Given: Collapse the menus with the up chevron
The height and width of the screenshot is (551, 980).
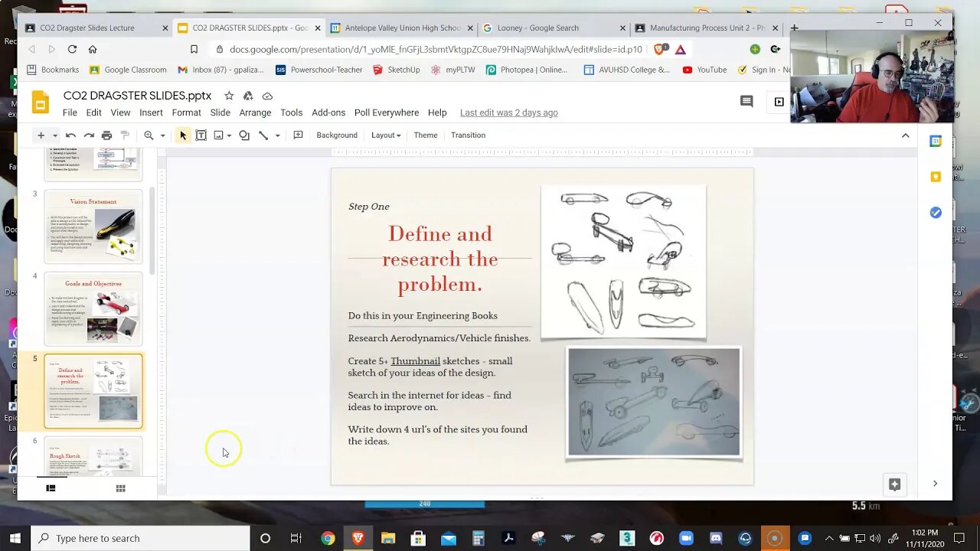Looking at the screenshot, I should point(905,135).
